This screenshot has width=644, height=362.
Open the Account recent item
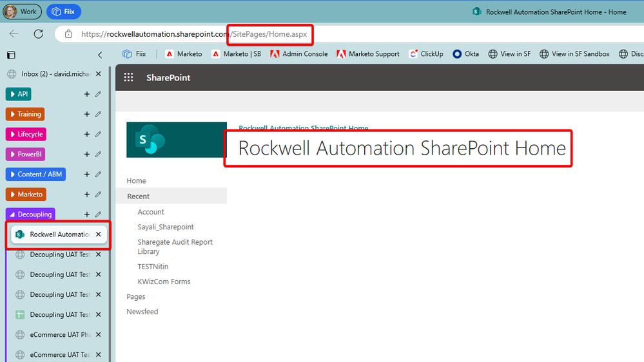(151, 212)
